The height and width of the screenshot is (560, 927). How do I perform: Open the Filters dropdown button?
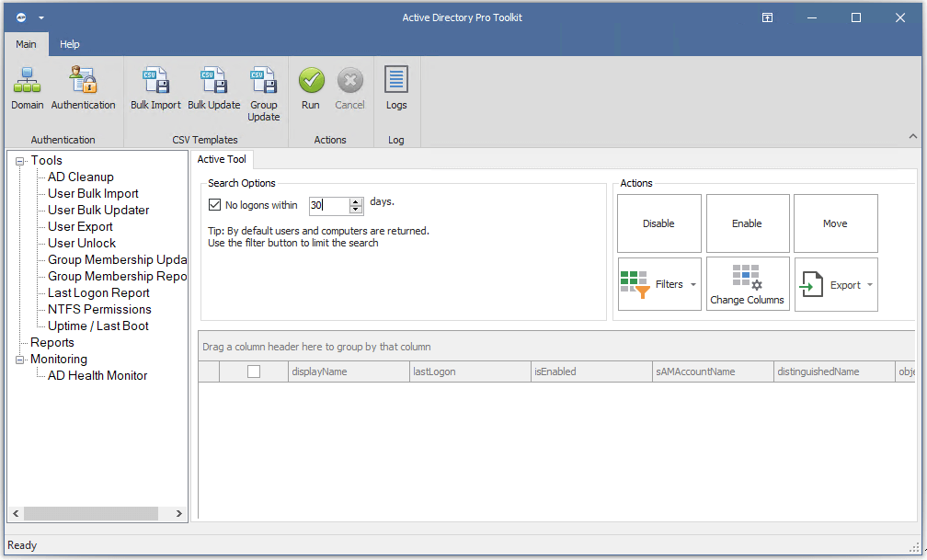tap(659, 284)
